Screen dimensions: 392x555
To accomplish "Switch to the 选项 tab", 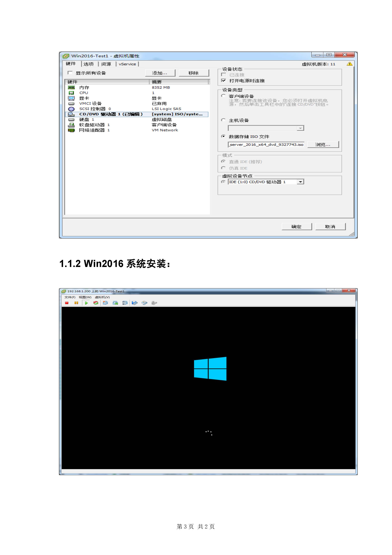I will pyautogui.click(x=88, y=64).
